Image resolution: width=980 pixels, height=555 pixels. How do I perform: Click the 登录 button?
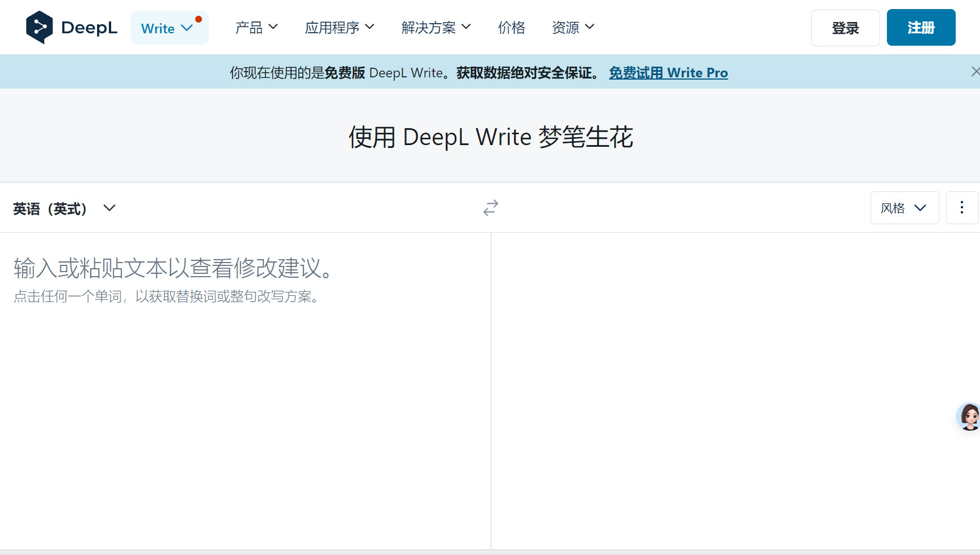[845, 28]
